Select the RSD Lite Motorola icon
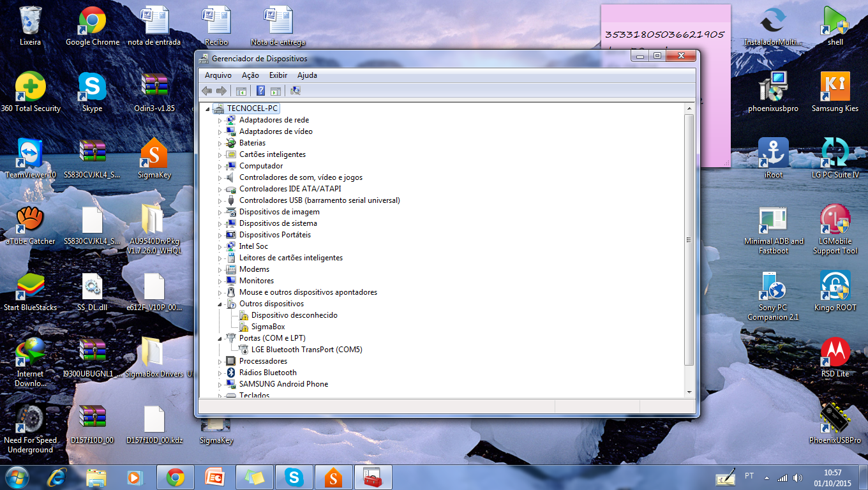 click(x=835, y=358)
